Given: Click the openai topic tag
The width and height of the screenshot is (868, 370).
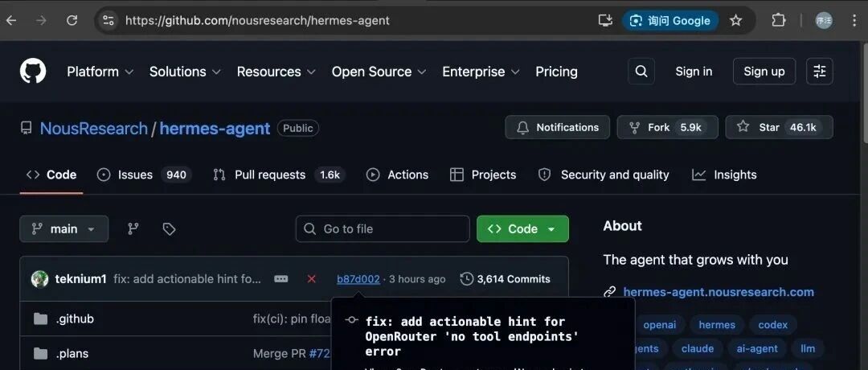Looking at the screenshot, I should (x=659, y=325).
